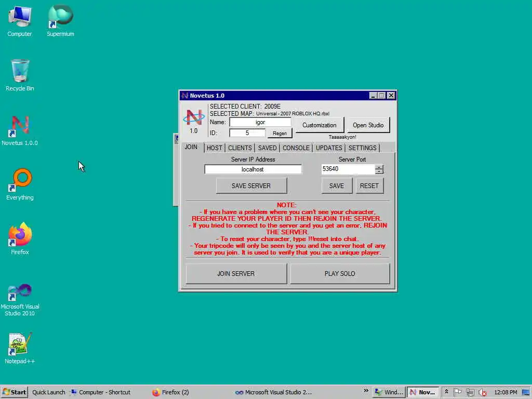Screen dimensions: 532x399
Task: Click the SAVE SERVER button
Action: (x=251, y=186)
